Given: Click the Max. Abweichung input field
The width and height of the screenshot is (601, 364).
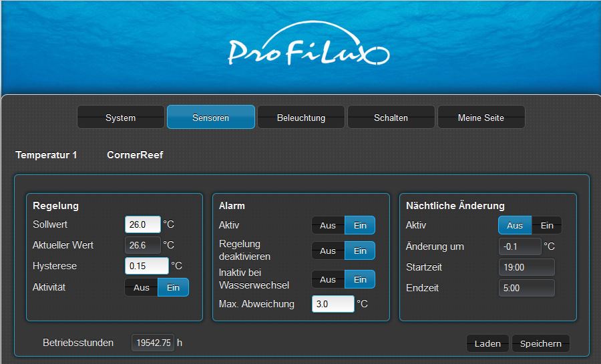Looking at the screenshot, I should pyautogui.click(x=333, y=304).
